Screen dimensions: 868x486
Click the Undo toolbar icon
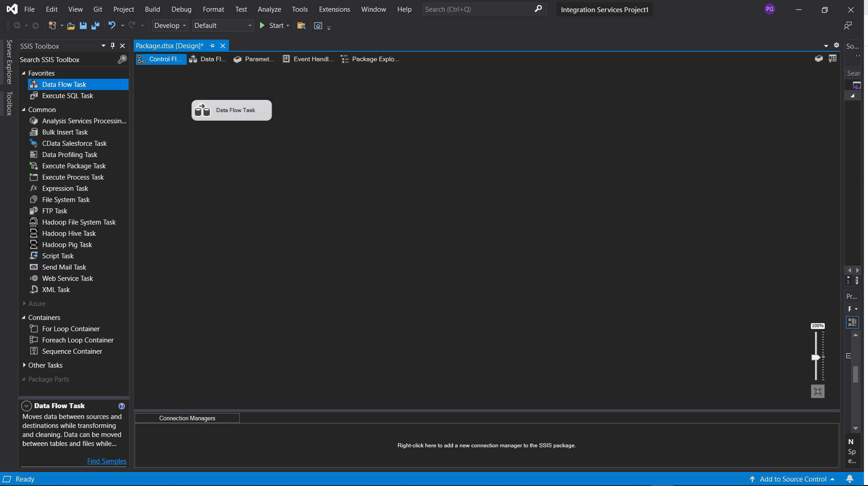pos(112,26)
